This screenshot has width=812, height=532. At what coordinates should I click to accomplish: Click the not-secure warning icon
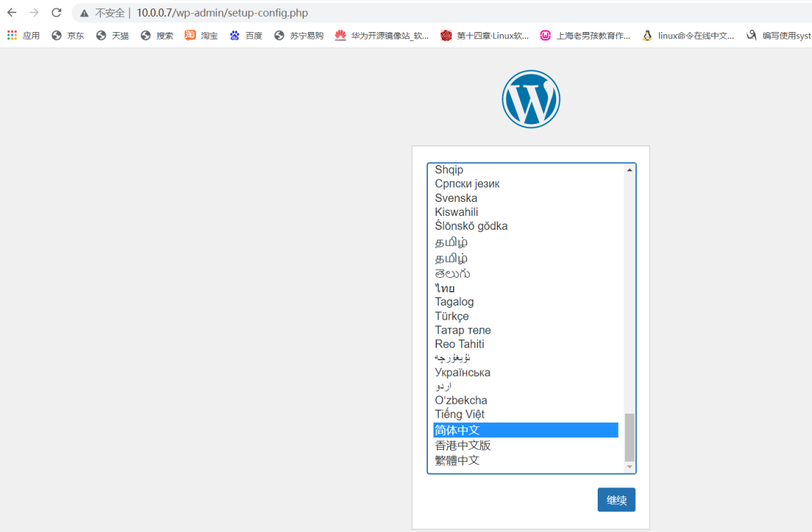tap(84, 13)
